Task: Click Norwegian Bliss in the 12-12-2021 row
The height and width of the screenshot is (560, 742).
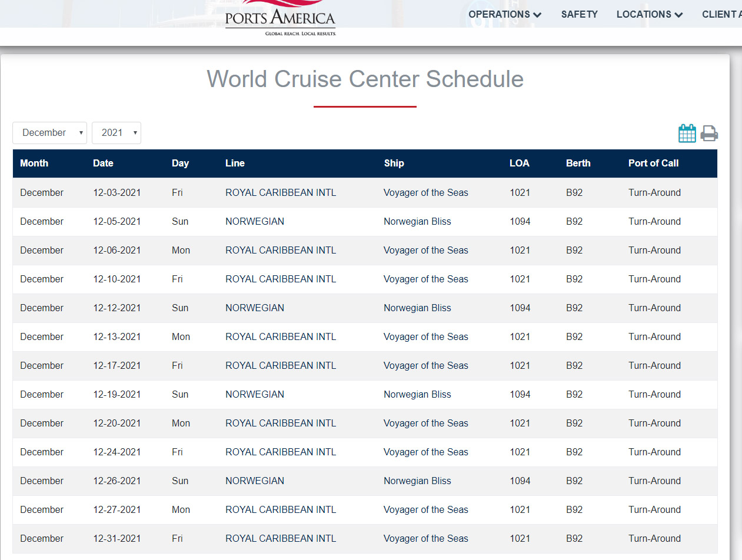Action: pos(417,308)
